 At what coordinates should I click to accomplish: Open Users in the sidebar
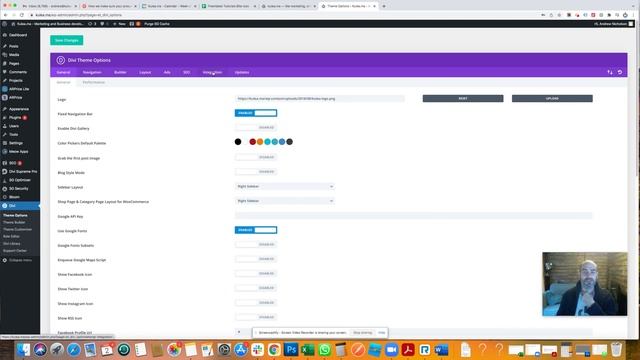(14, 126)
